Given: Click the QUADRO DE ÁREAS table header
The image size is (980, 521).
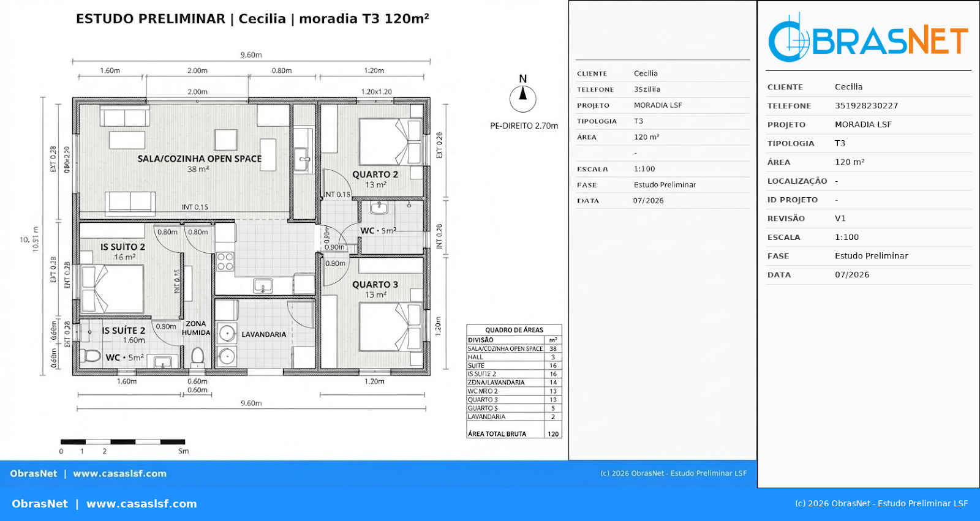Looking at the screenshot, I should point(514,329).
